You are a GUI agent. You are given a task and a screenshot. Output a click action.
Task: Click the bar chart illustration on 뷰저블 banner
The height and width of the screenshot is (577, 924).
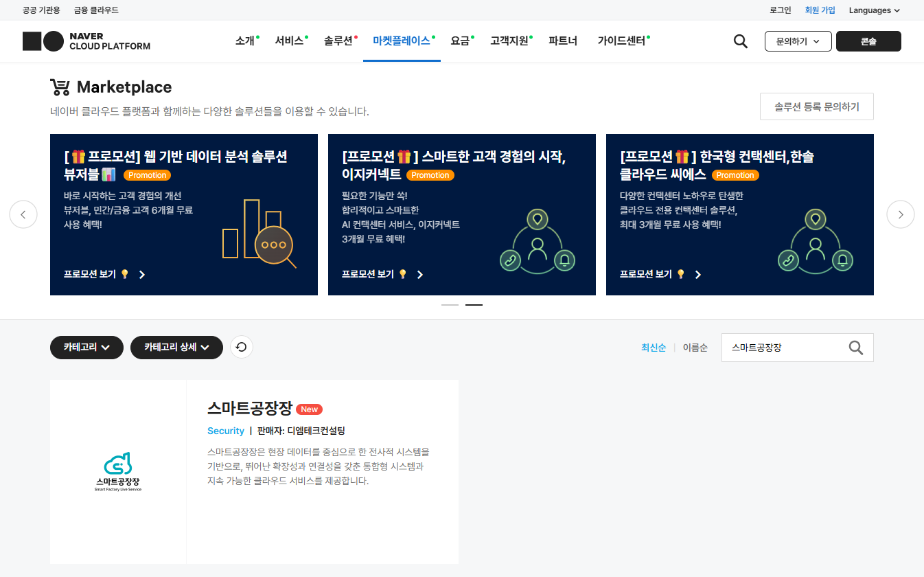(x=259, y=234)
